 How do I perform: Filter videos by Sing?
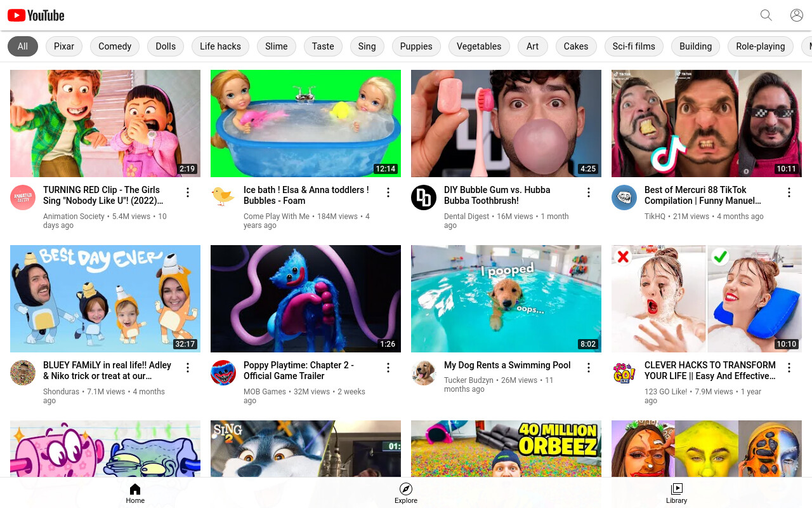click(367, 46)
